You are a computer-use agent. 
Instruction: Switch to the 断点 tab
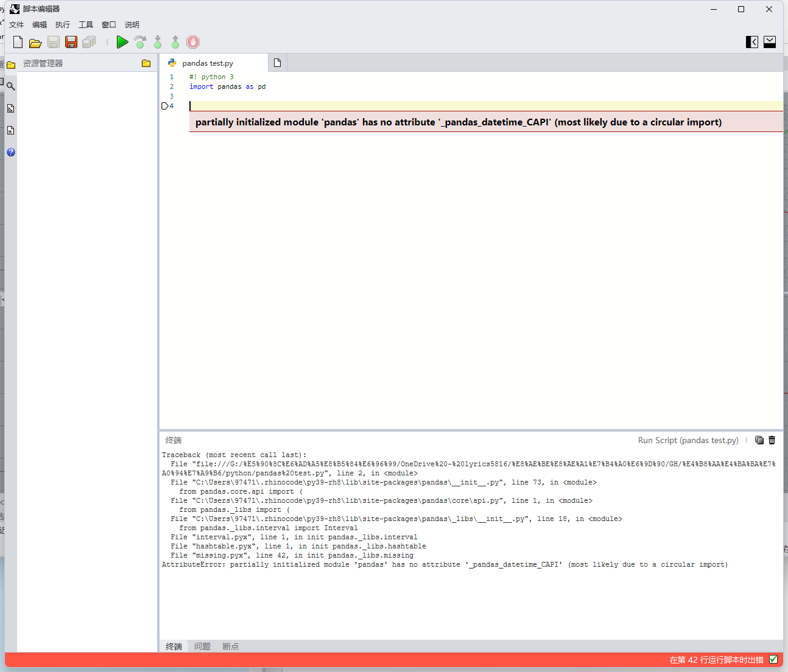click(x=230, y=646)
